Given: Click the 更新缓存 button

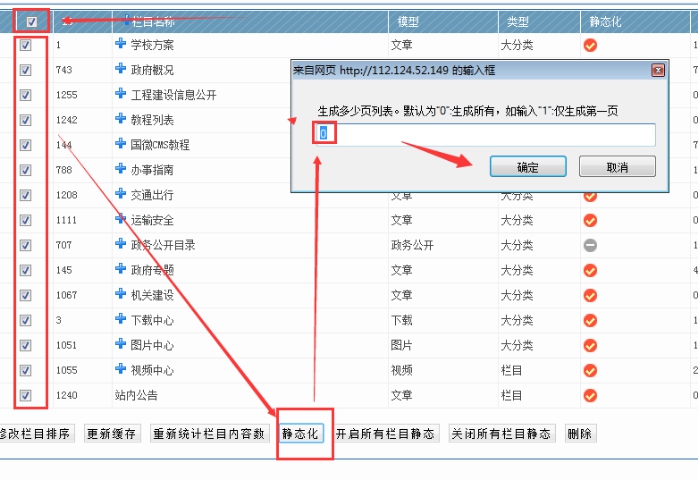Looking at the screenshot, I should coord(113,434).
